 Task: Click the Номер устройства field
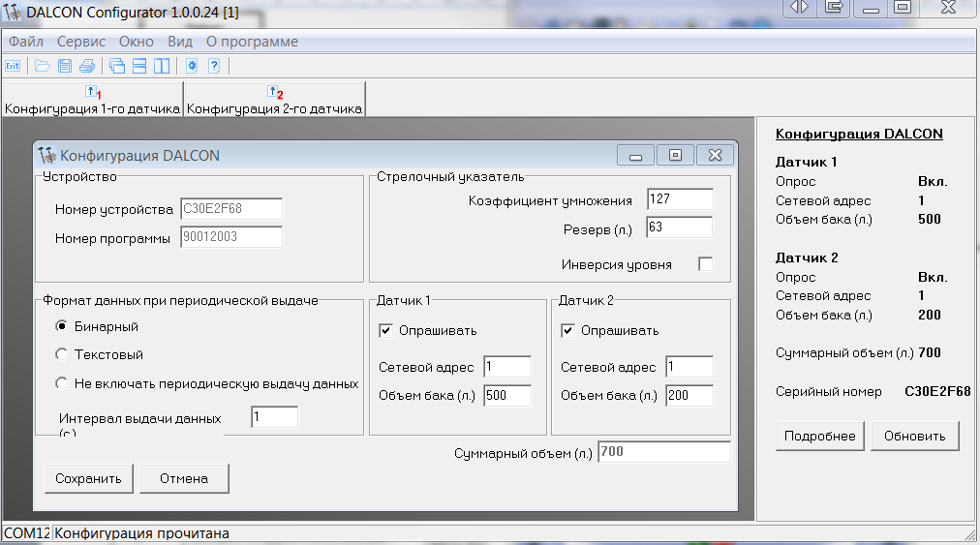click(231, 209)
